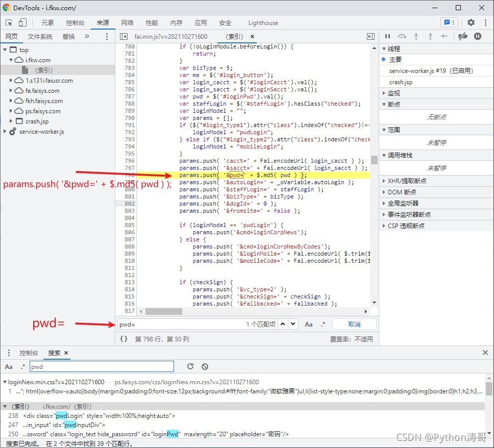Hide the navigator sidebar with toggle icon
This screenshot has height=448, width=494.
click(123, 37)
